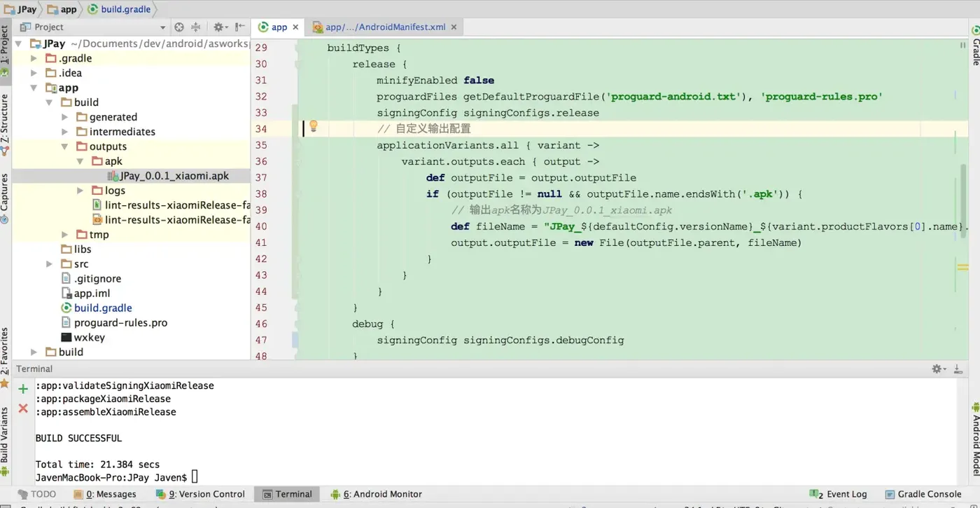Select the libs folder in the tree
The image size is (980, 508).
tap(76, 249)
